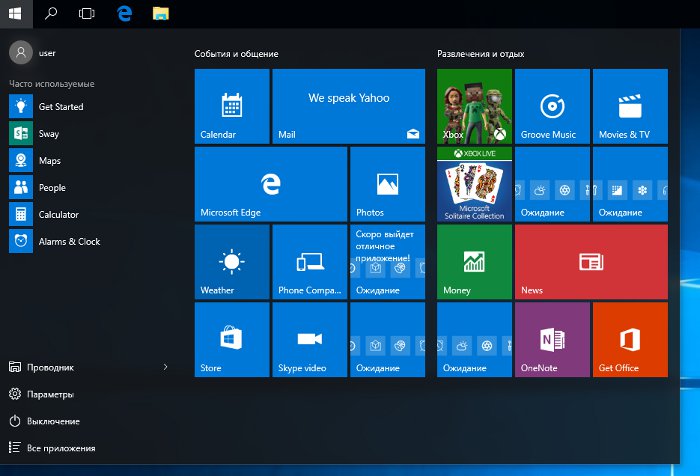
Task: Open the Photos tile
Action: click(388, 184)
